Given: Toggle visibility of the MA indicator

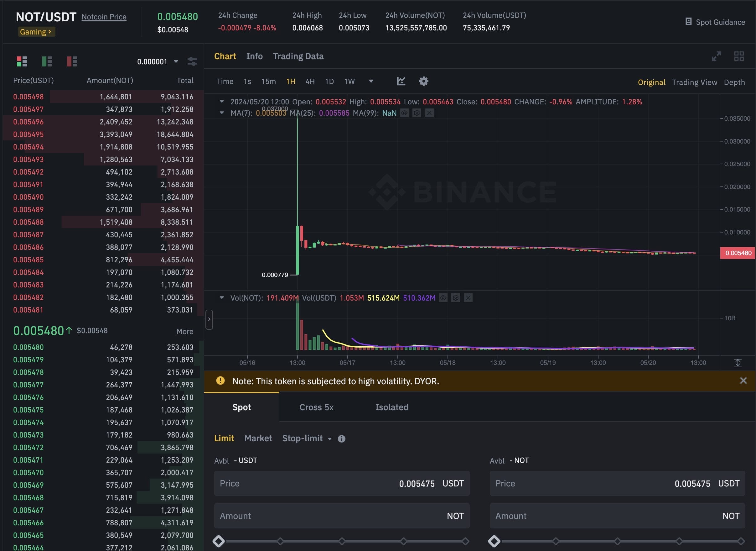Looking at the screenshot, I should coord(404,113).
